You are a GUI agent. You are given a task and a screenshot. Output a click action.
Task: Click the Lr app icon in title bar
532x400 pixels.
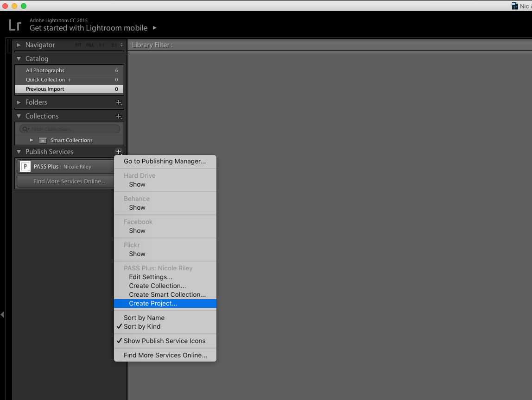[x=515, y=6]
